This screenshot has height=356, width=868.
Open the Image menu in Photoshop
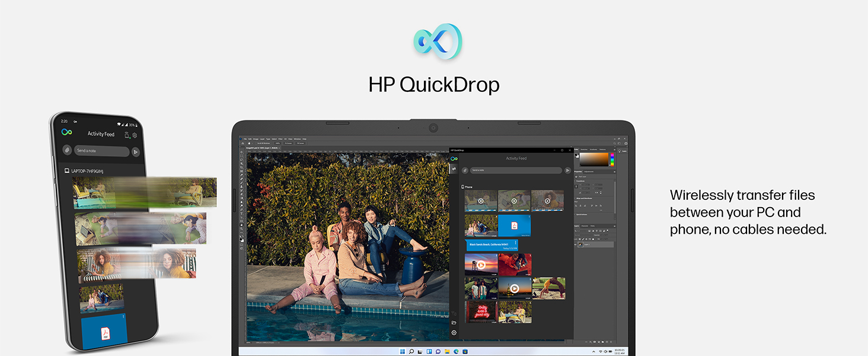[x=256, y=139]
